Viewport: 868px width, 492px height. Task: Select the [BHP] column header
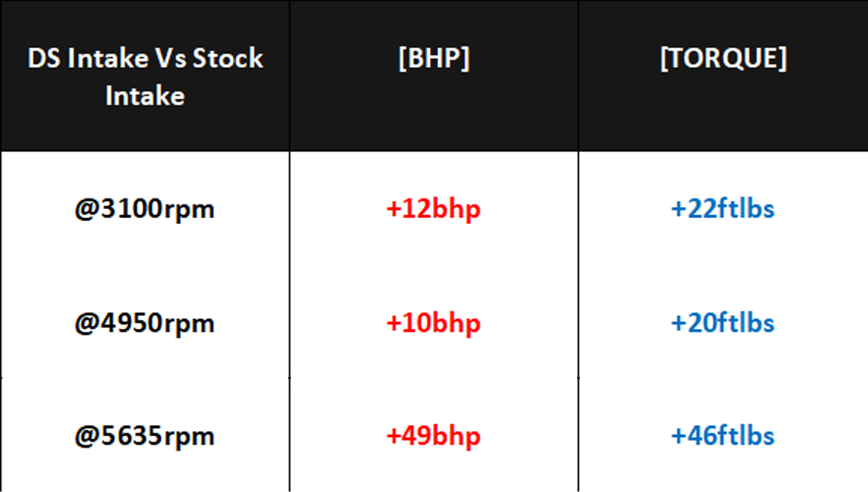tap(433, 59)
